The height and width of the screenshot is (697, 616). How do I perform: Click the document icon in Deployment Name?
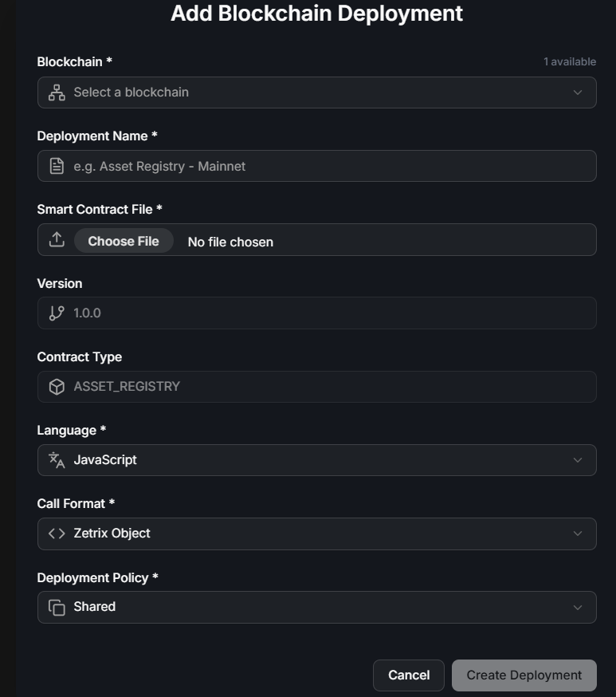(x=57, y=166)
